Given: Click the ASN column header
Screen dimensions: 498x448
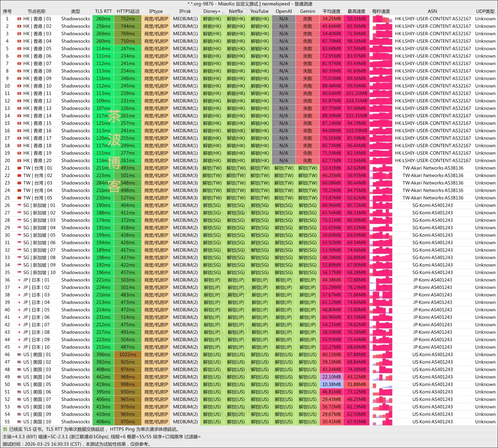Looking at the screenshot, I should click(432, 11).
